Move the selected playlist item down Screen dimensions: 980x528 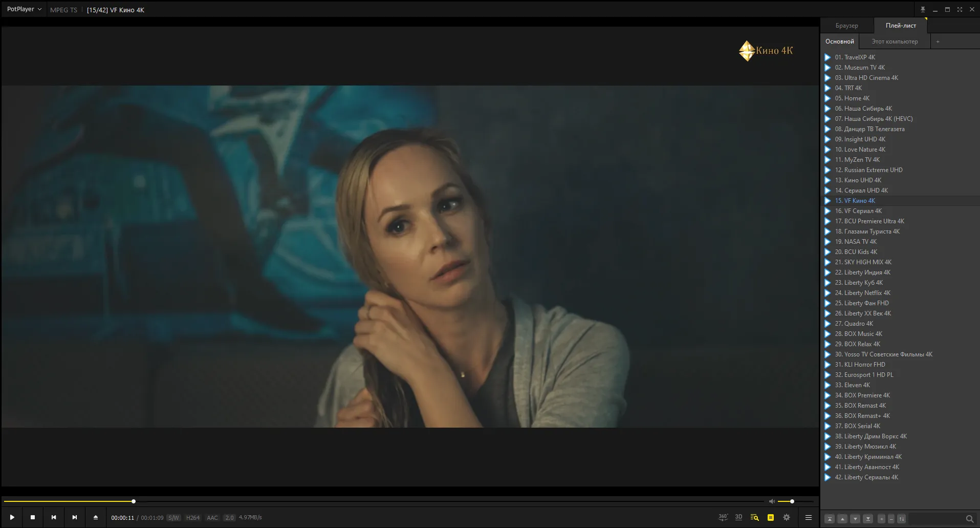[x=855, y=519]
